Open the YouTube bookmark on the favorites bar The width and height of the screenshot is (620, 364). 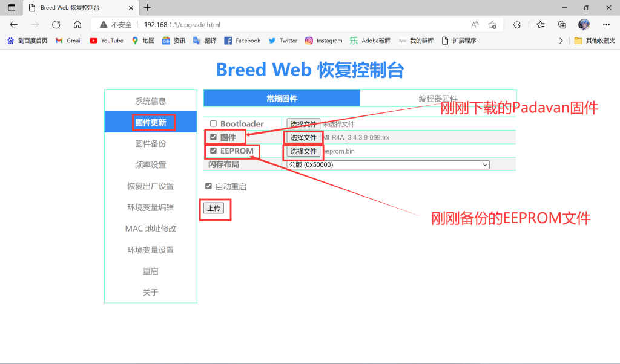tap(107, 41)
